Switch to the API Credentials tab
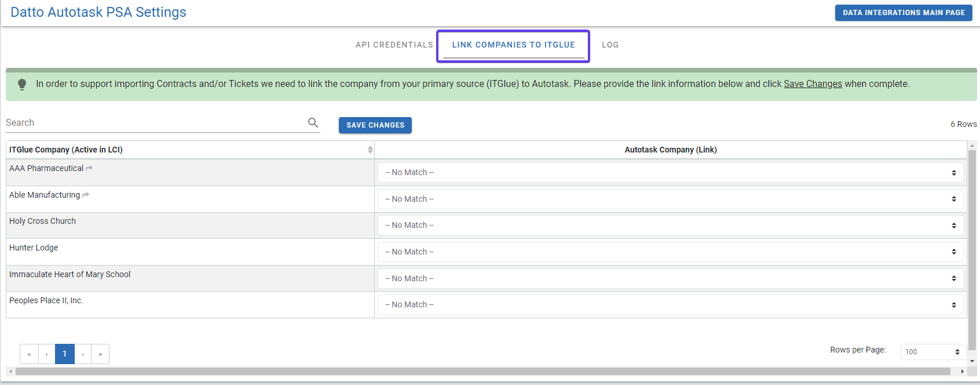 point(394,45)
